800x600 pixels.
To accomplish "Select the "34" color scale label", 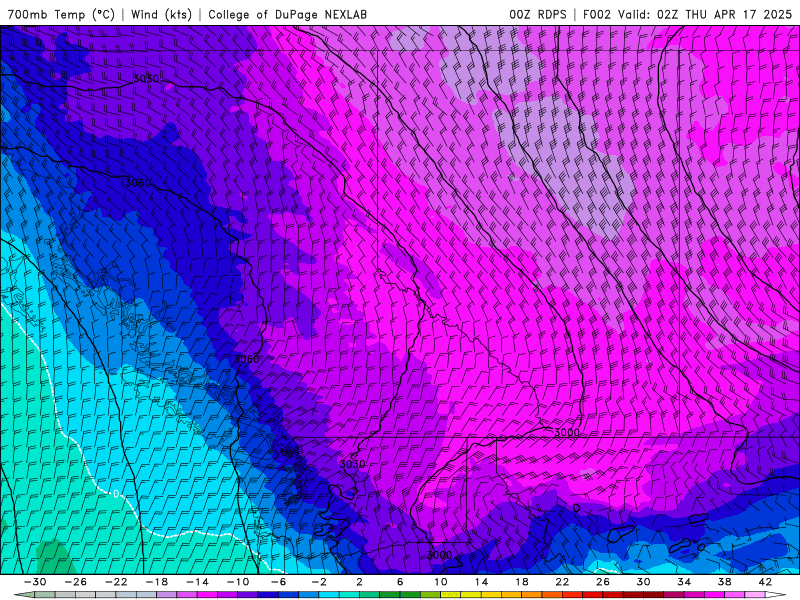I will 684,582.
